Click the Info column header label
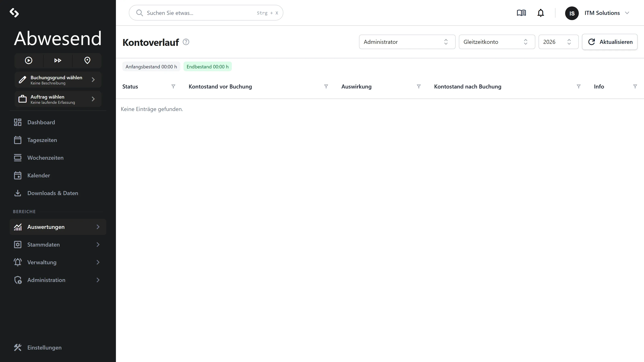 click(x=599, y=86)
